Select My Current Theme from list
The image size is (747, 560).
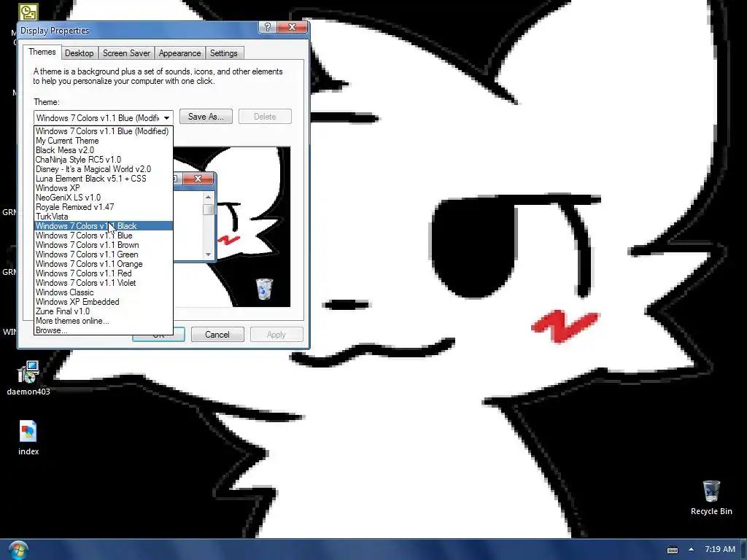pyautogui.click(x=102, y=141)
